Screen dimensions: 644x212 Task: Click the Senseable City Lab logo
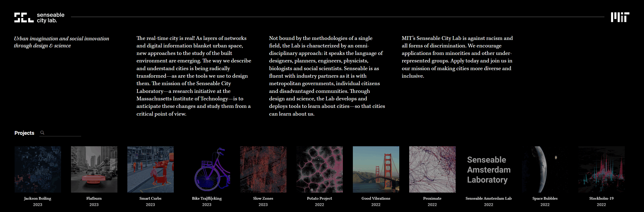(x=39, y=17)
